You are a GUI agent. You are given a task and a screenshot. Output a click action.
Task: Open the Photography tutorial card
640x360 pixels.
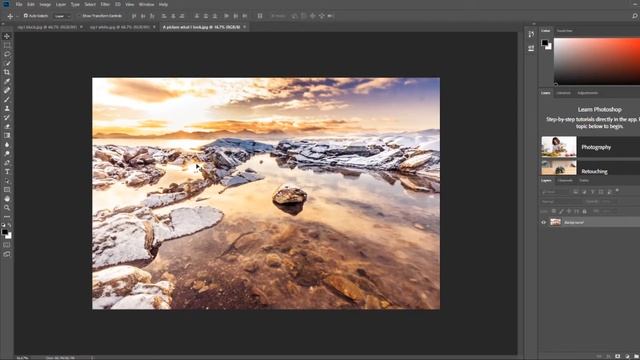point(591,147)
